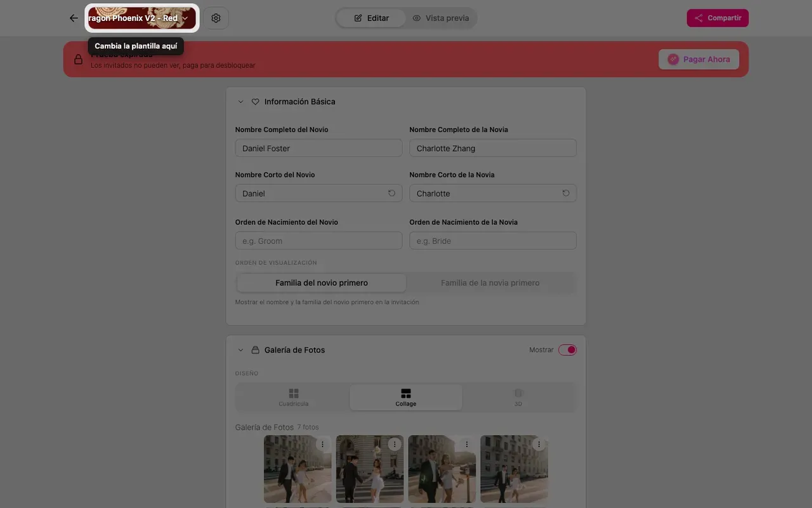
Task: Switch to the Editar tab
Action: tap(371, 18)
